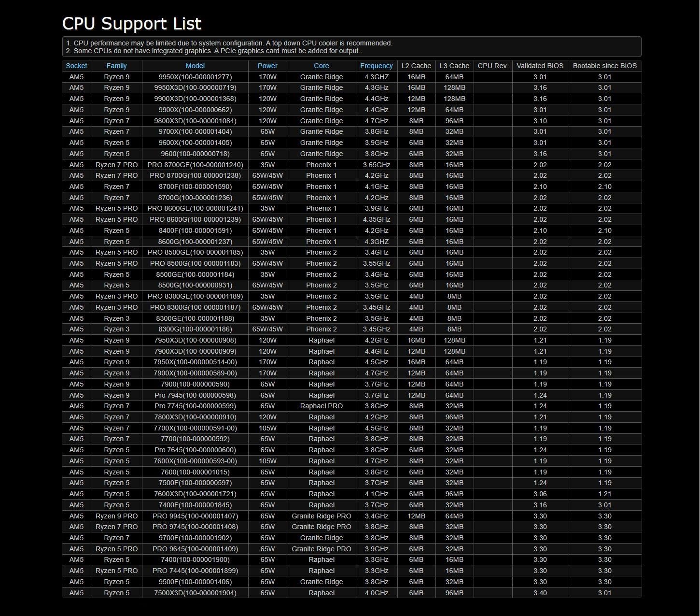Click the note about PCIe graphics card
Screen dimensions: 700x616
tap(214, 51)
